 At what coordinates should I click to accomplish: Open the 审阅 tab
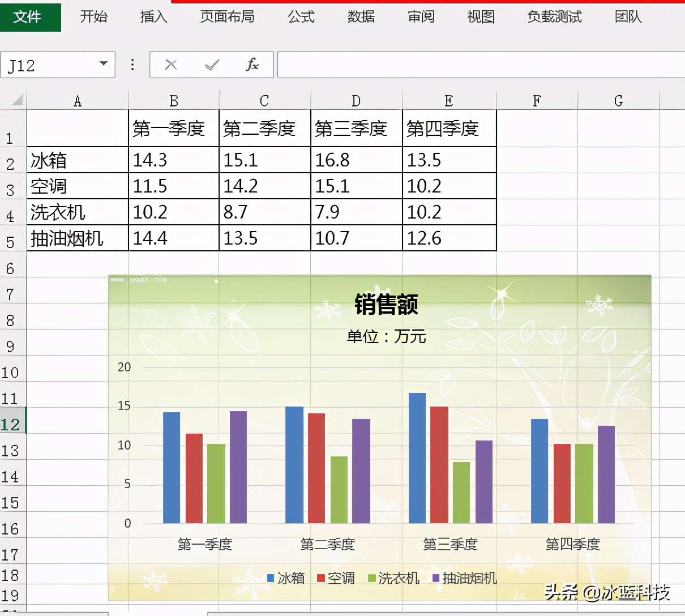coord(421,17)
